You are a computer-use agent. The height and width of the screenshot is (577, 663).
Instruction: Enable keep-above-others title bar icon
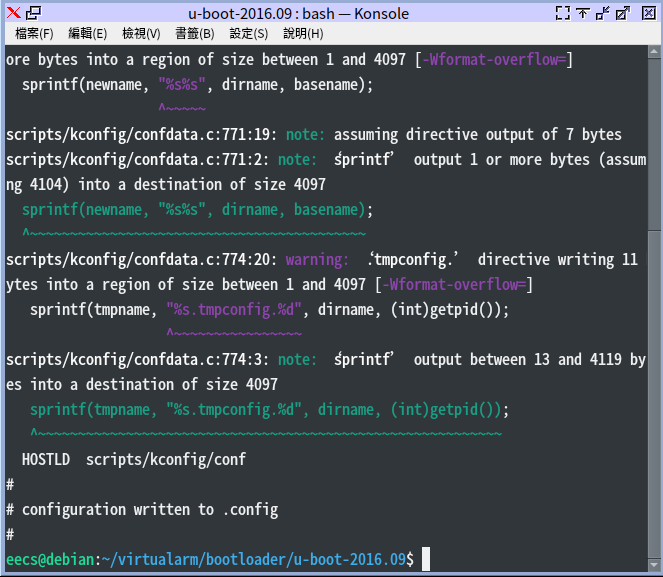(x=582, y=12)
